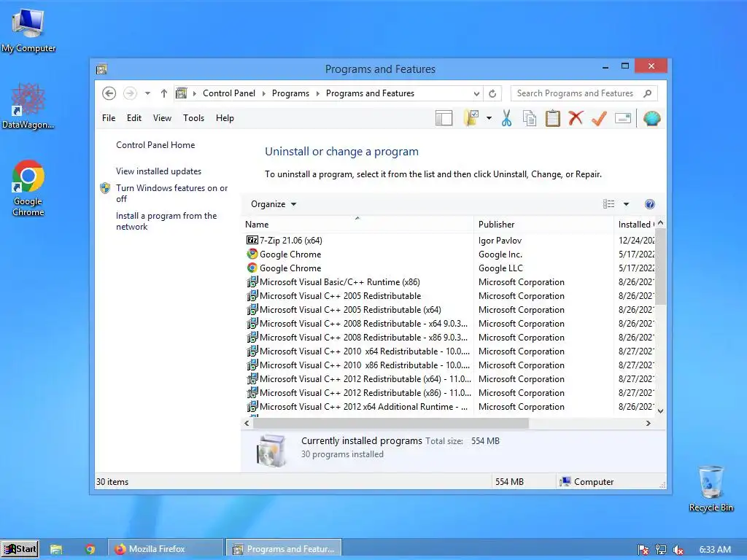Open dropdown arrow next to folder icon
This screenshot has height=560, width=747.
pyautogui.click(x=489, y=118)
